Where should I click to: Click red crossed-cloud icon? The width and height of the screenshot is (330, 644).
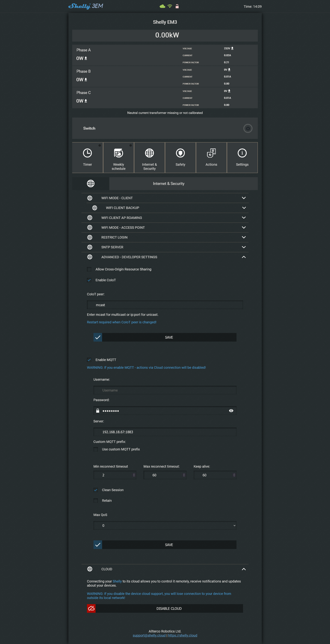click(x=91, y=608)
